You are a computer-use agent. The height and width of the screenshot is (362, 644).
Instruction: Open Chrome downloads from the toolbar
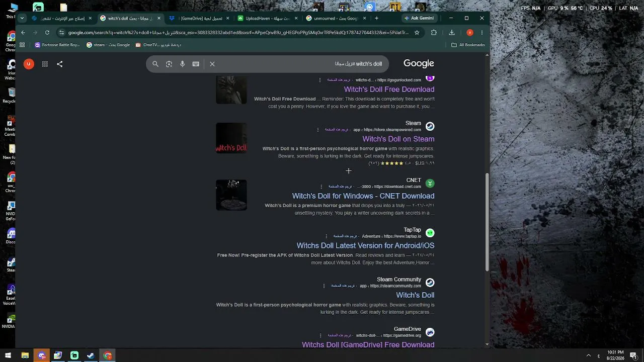452,33
